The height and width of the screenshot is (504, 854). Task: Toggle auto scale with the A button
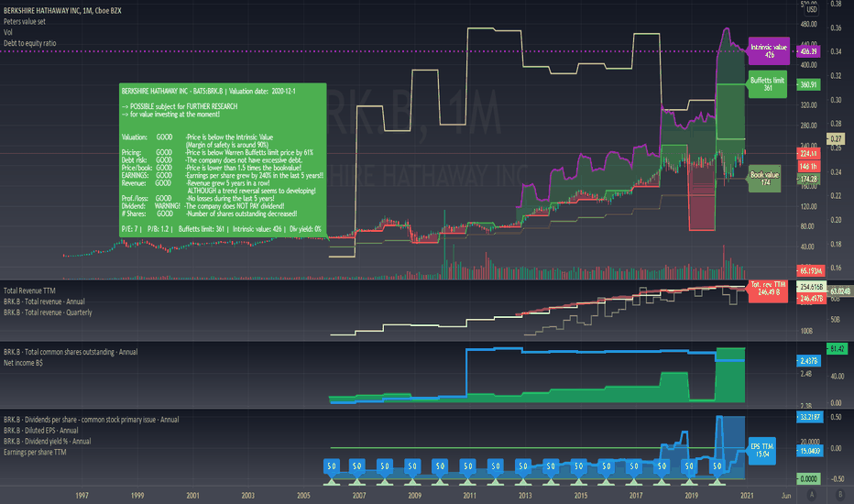pyautogui.click(x=812, y=495)
